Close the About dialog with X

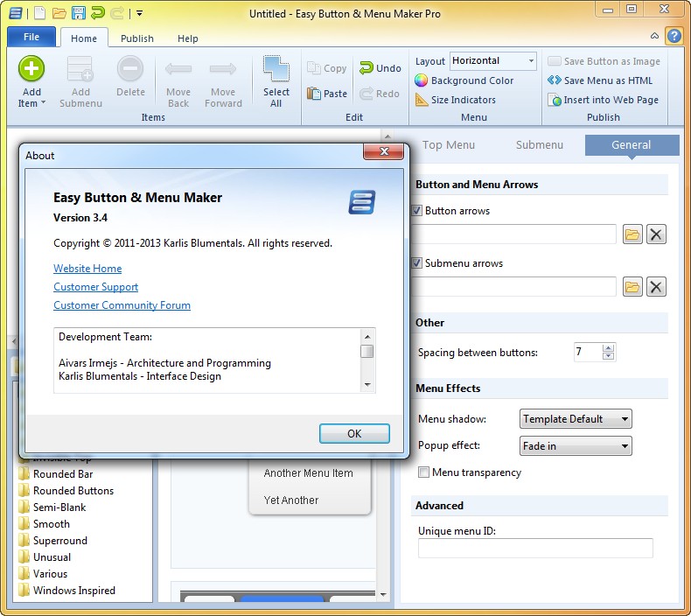tap(384, 151)
